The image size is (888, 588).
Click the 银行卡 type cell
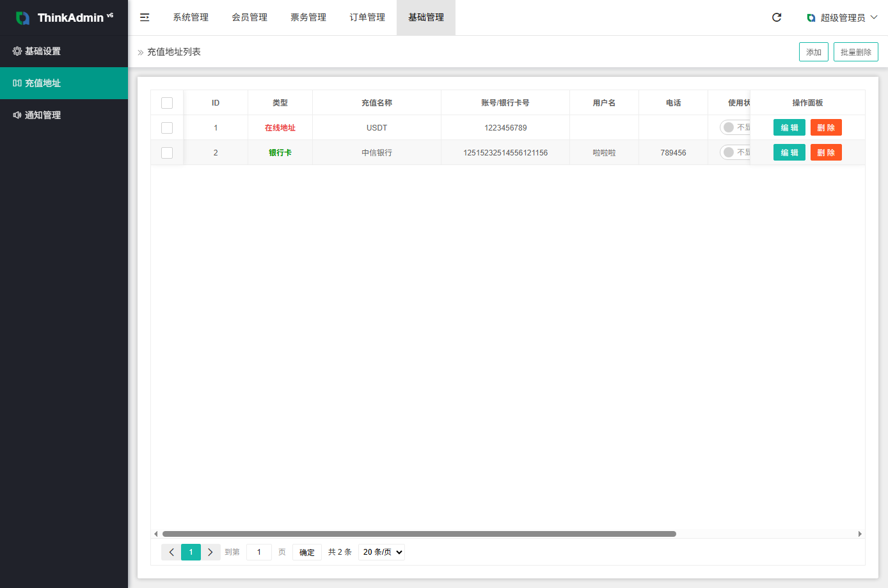280,153
